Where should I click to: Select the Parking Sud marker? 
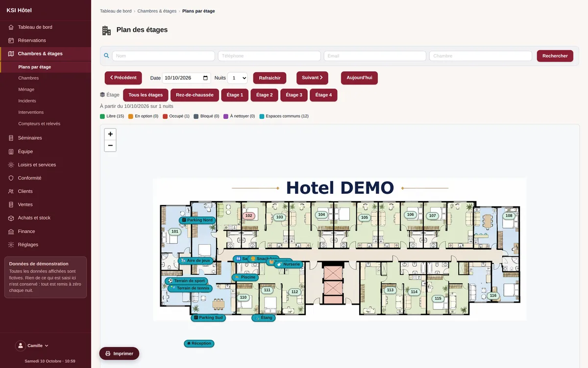208,318
